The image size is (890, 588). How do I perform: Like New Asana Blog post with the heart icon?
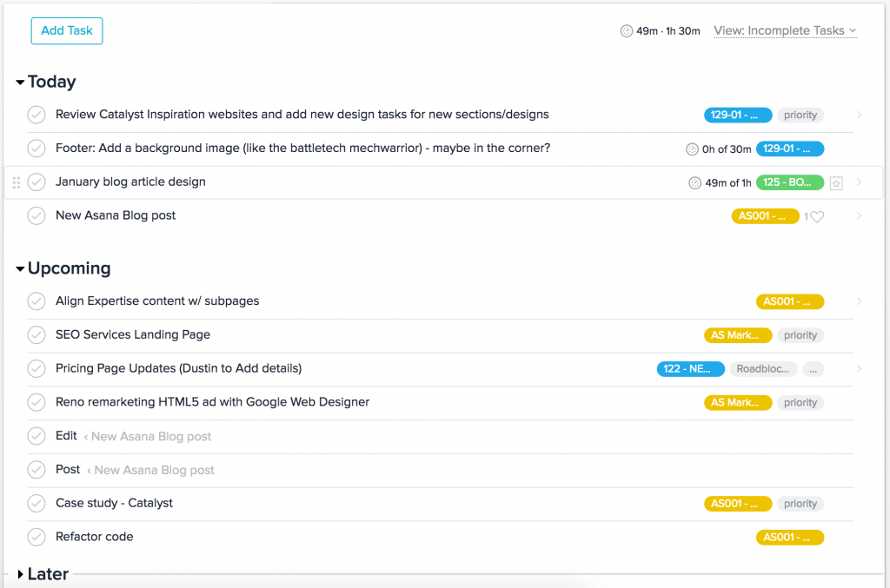pos(816,216)
